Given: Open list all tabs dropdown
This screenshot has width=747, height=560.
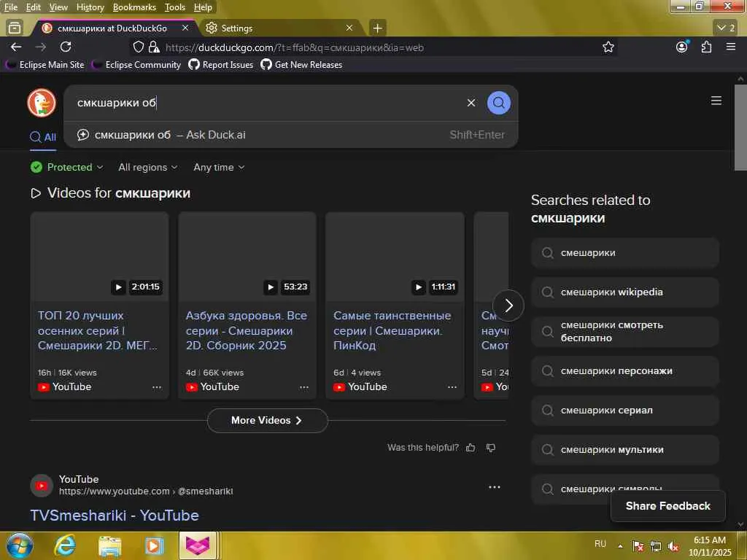Looking at the screenshot, I should pos(726,28).
